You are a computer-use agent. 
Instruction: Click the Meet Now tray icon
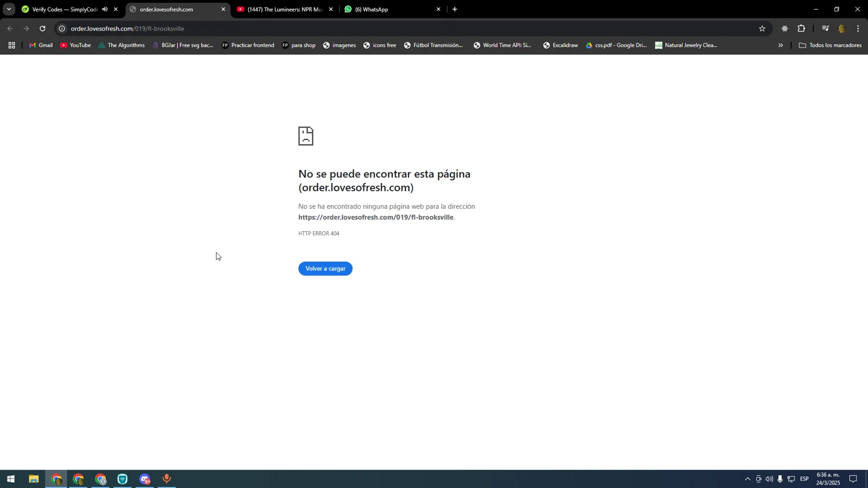click(x=759, y=479)
